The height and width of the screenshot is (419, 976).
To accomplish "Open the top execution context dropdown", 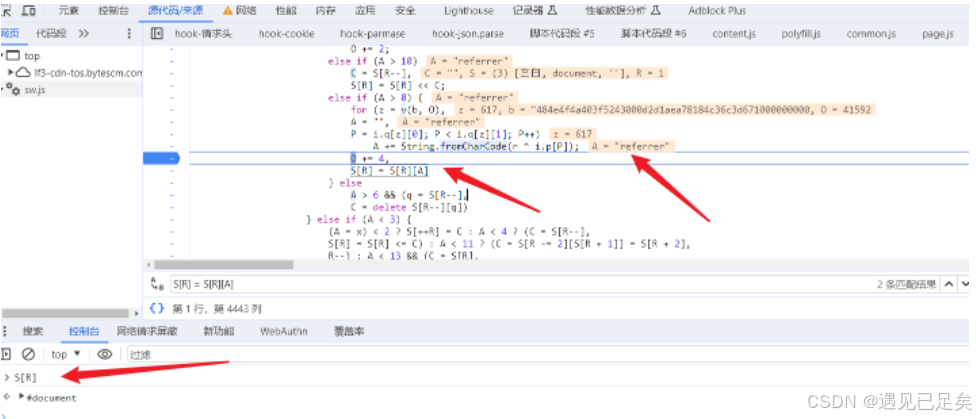I will click(x=66, y=354).
